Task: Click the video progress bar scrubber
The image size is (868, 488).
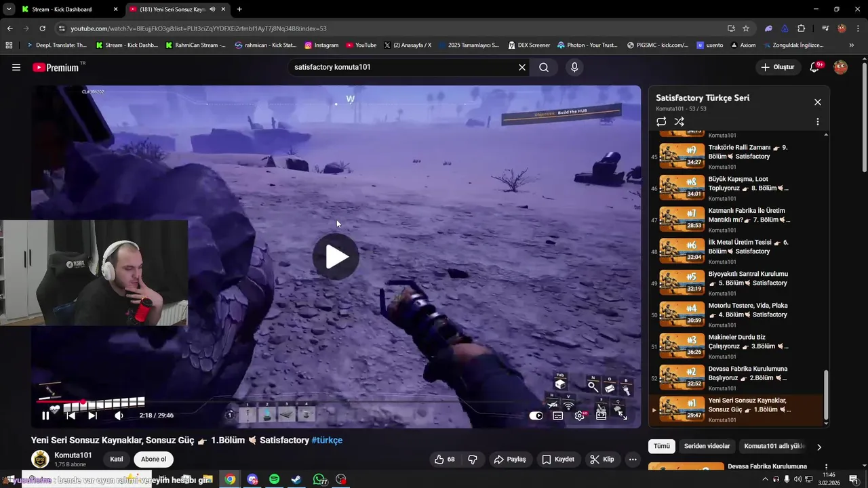Action: tap(83, 403)
